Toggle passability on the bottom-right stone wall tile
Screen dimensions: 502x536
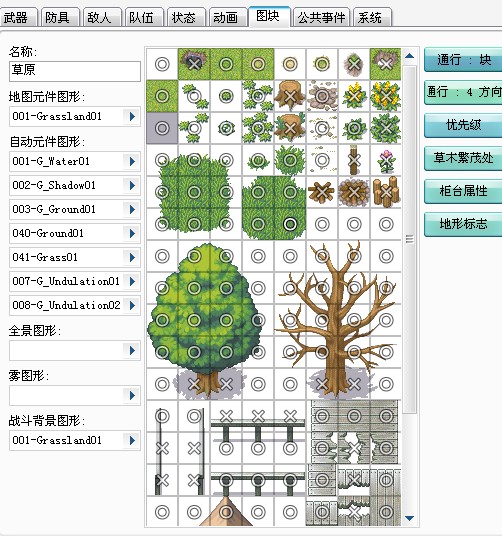point(386,512)
